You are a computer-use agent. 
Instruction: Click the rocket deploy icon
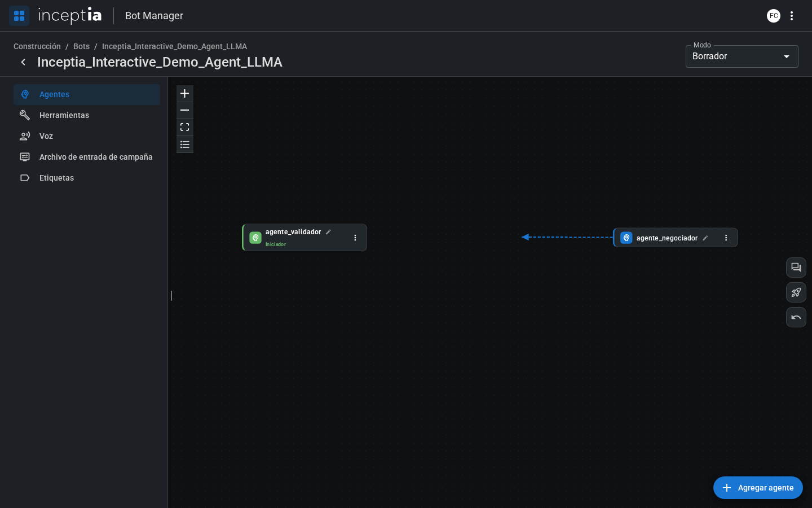[796, 292]
